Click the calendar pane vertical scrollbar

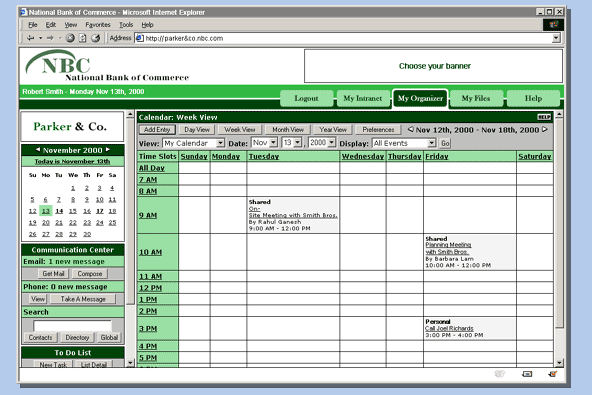pos(559,239)
